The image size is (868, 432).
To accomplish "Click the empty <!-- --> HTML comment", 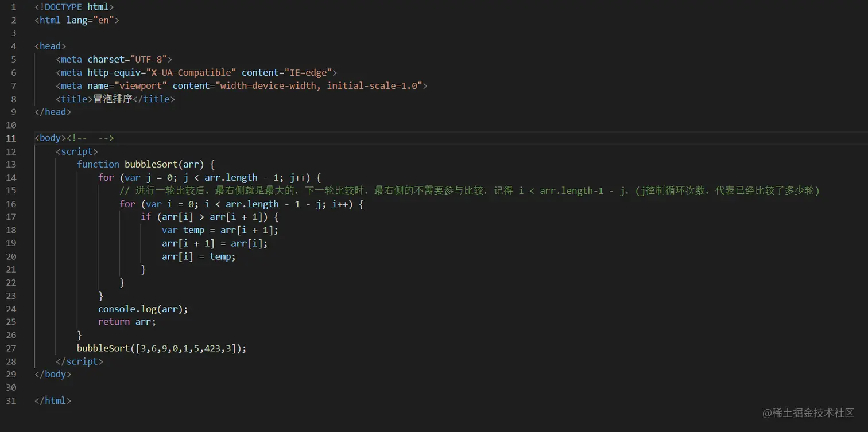I will pyautogui.click(x=90, y=138).
